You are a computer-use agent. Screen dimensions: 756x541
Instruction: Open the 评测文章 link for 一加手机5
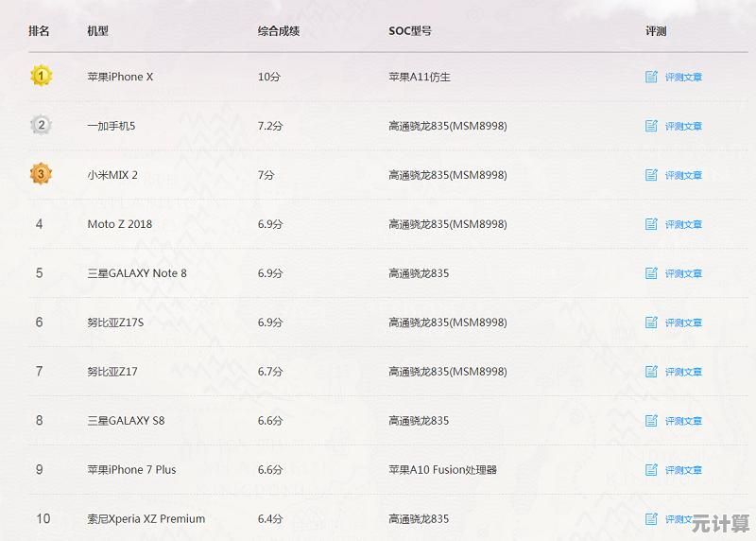click(683, 127)
